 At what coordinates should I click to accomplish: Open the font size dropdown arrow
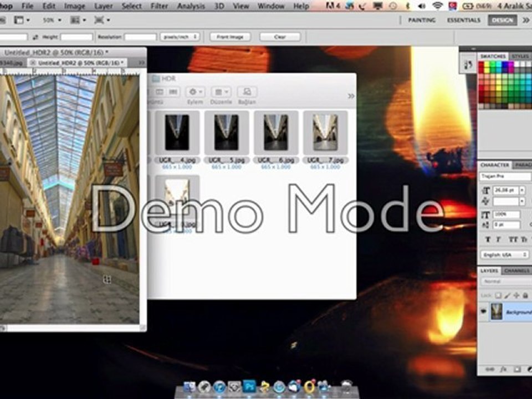pyautogui.click(x=522, y=190)
